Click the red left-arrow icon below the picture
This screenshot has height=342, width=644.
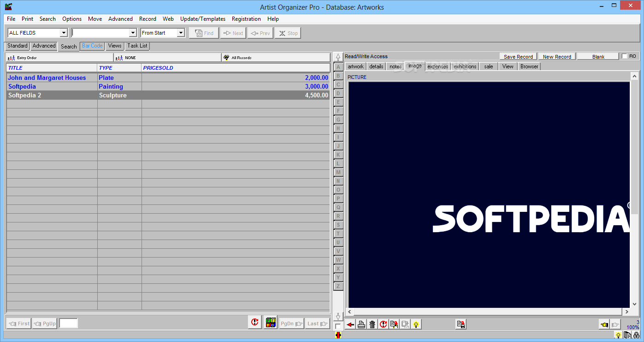click(x=350, y=324)
